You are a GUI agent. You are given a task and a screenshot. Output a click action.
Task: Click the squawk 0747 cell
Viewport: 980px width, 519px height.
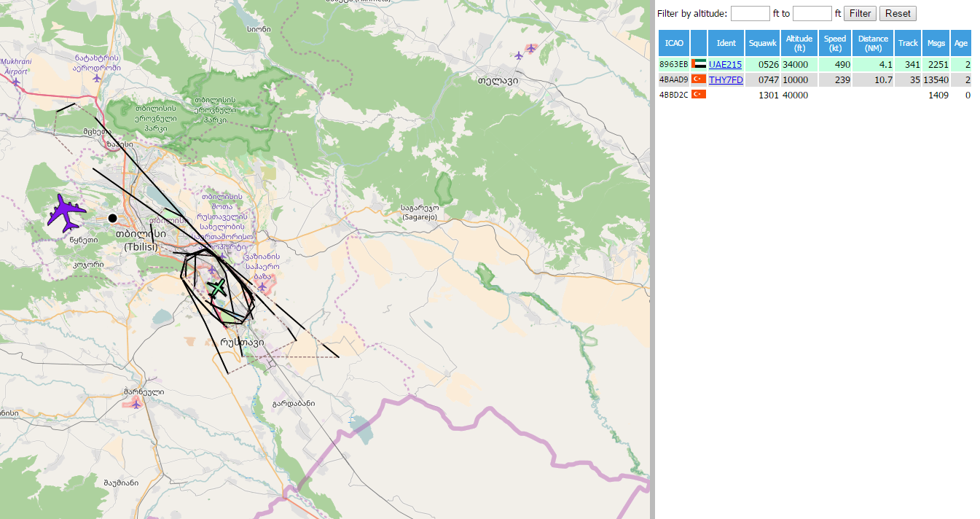(x=763, y=80)
